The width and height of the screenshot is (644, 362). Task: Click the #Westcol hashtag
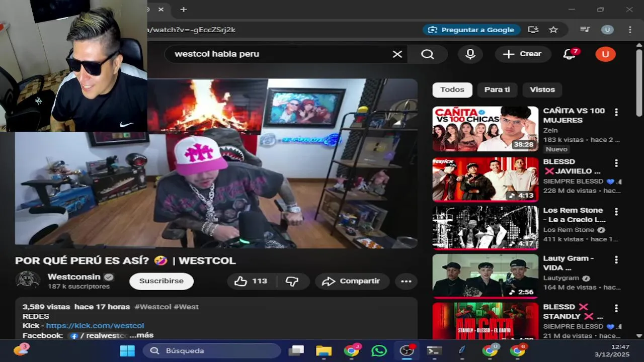coord(153,307)
